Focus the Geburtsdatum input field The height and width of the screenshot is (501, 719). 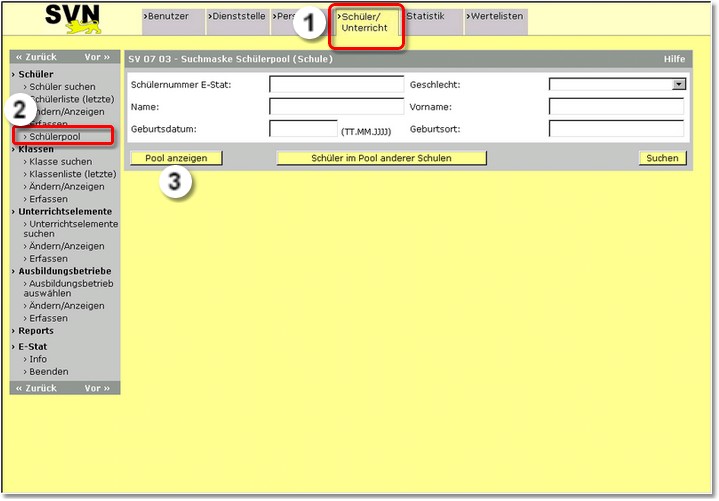click(x=303, y=128)
